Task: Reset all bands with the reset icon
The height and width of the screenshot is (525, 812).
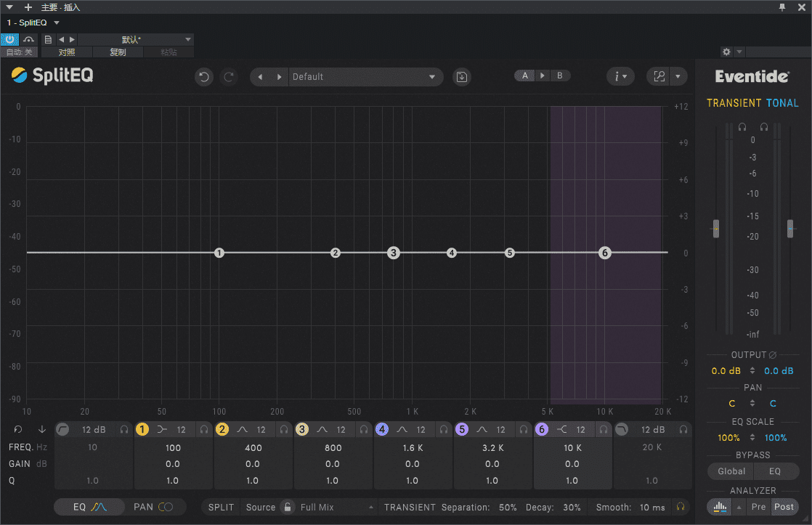Action: 18,429
